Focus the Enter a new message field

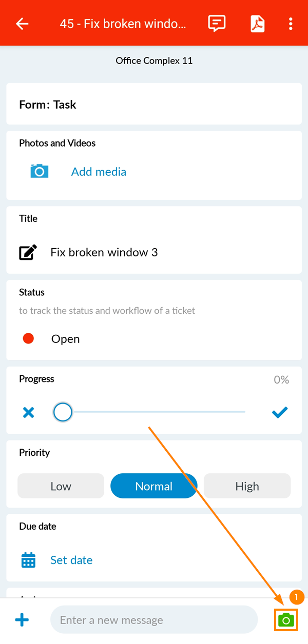click(154, 620)
